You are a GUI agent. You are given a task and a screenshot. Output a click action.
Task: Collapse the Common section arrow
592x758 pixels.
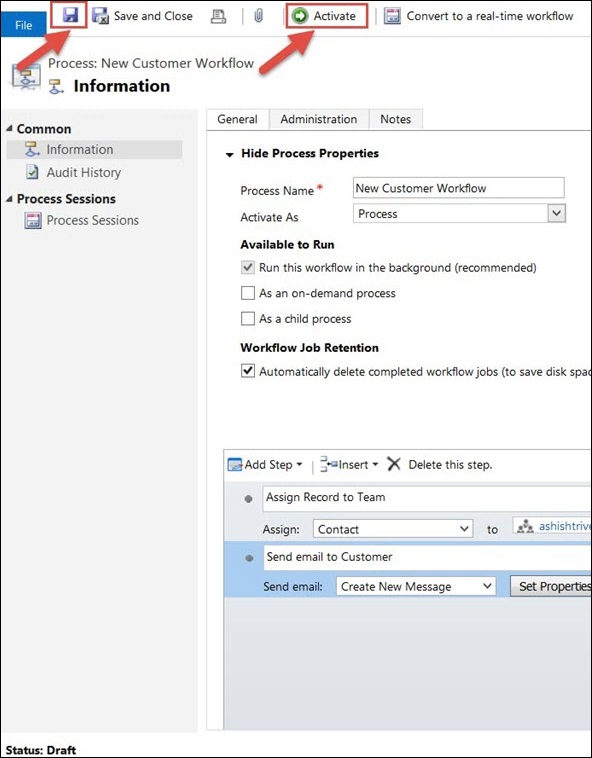click(x=9, y=129)
